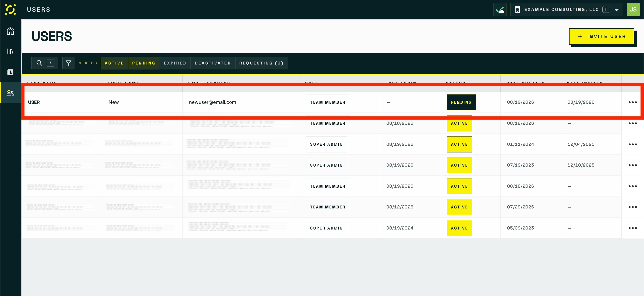The image size is (644, 296).
Task: Open the filter funnel icon
Action: pos(68,63)
